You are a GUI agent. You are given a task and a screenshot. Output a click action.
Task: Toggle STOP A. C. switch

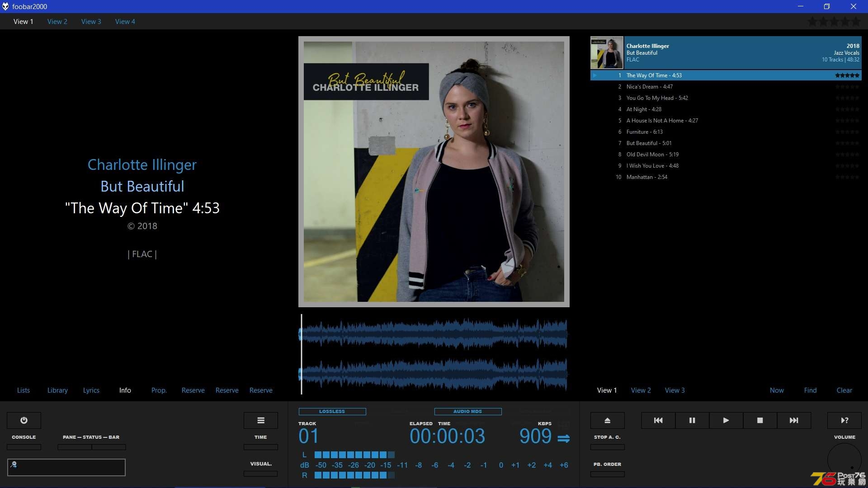(608, 447)
